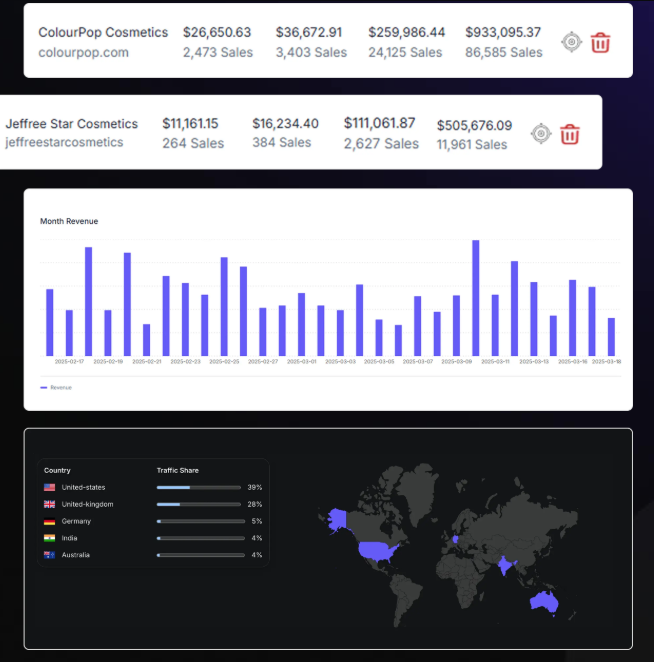Click the 2025-03-01 axis label
The image size is (654, 662).
point(301,362)
